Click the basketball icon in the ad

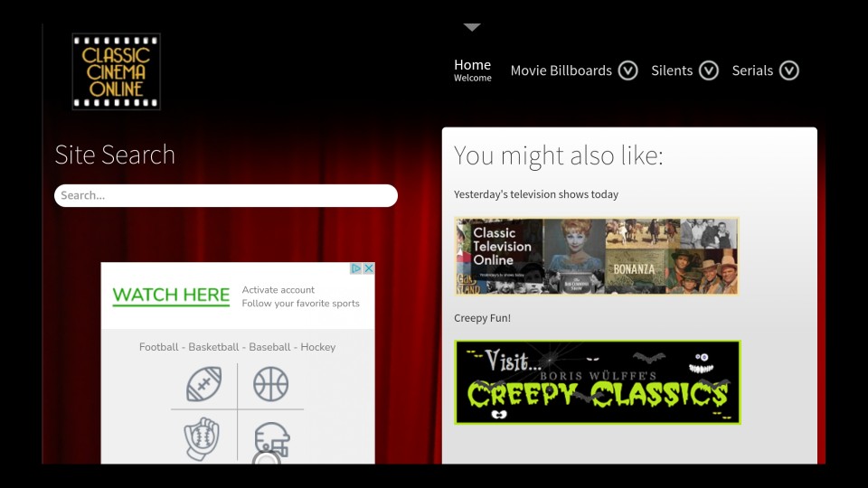click(x=270, y=383)
